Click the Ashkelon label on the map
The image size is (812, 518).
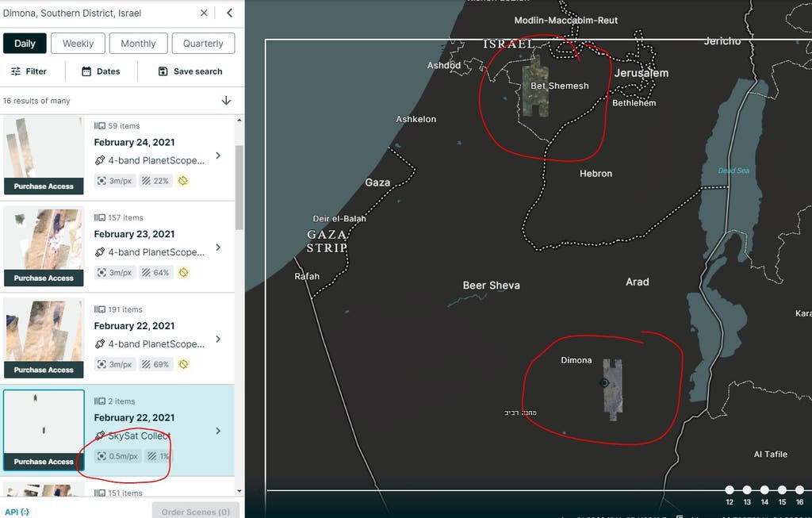point(416,119)
